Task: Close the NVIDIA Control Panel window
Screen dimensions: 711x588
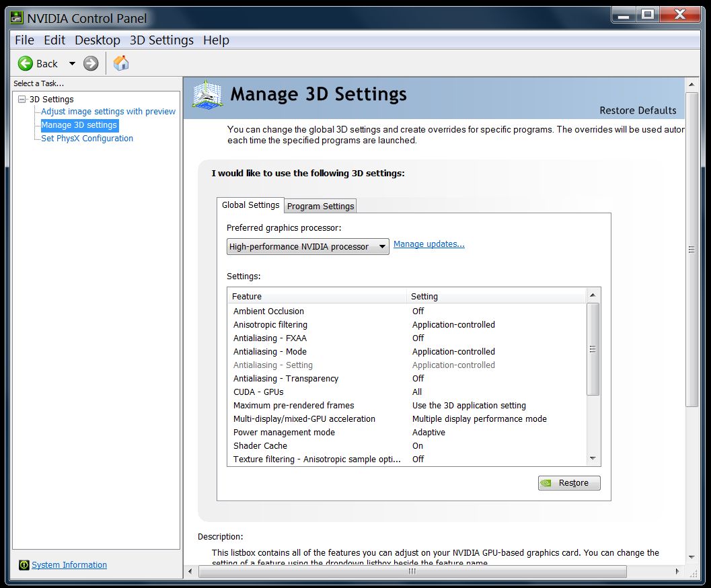Action: click(680, 15)
